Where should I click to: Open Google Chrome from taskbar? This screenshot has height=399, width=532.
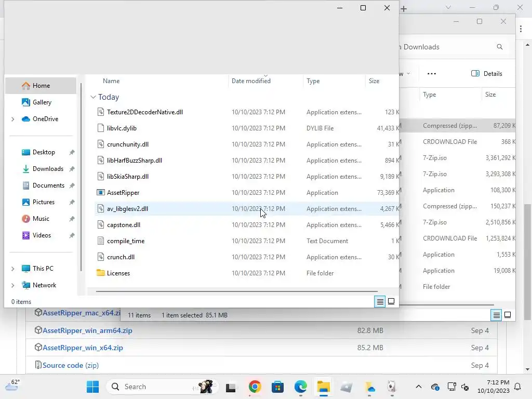click(x=255, y=387)
